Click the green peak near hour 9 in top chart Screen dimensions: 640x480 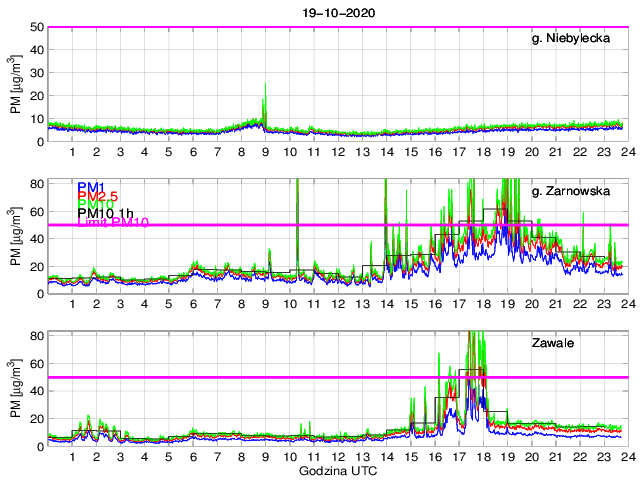click(264, 100)
